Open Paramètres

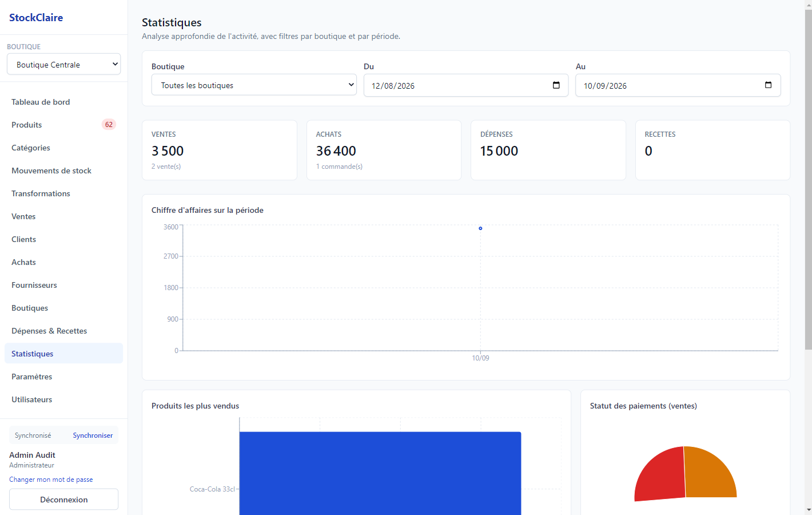(63, 377)
